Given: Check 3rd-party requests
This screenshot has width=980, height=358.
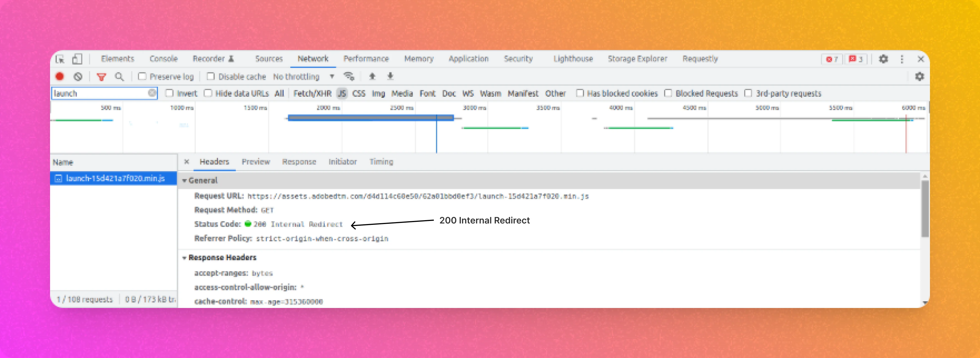Looking at the screenshot, I should click(748, 93).
